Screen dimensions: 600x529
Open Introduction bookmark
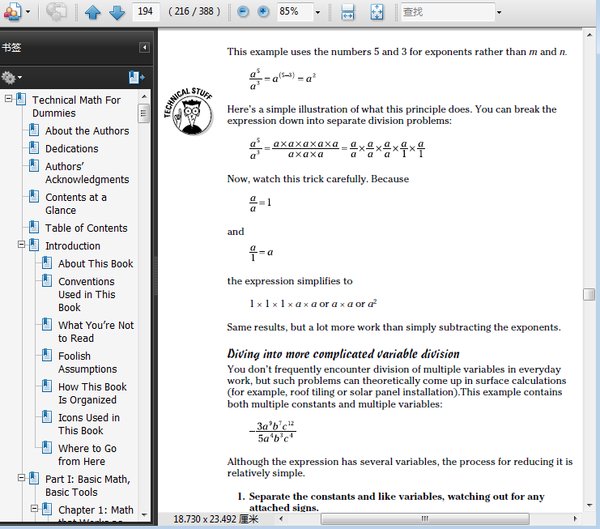[73, 246]
